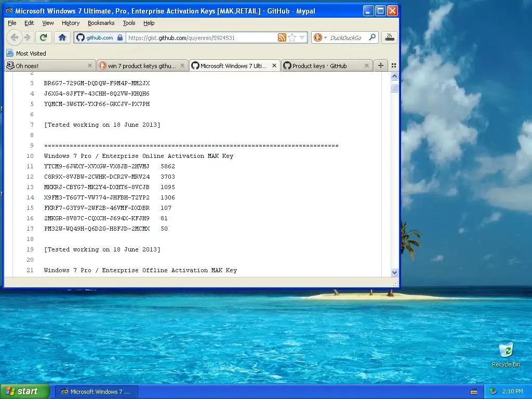Viewport: 532px width, 399px height.
Task: Maximize the Mypal browser window
Action: (x=380, y=11)
